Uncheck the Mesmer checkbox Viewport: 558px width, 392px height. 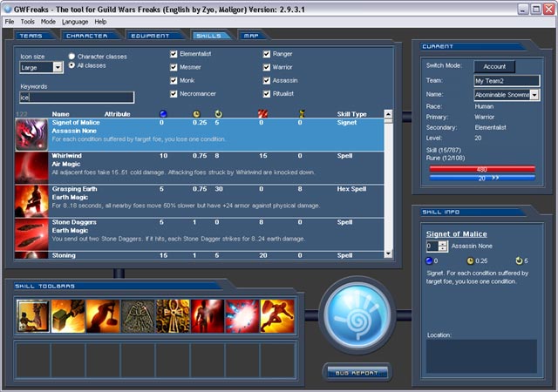point(174,67)
